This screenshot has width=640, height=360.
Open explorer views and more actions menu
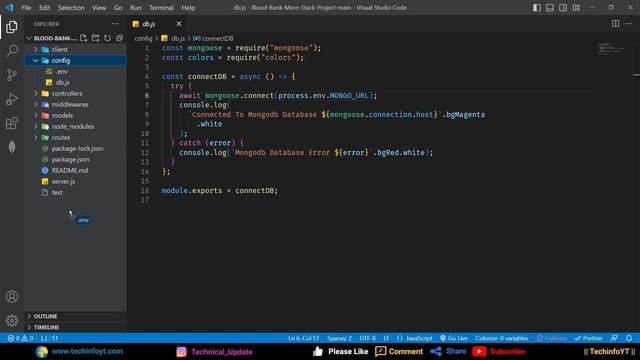click(115, 24)
